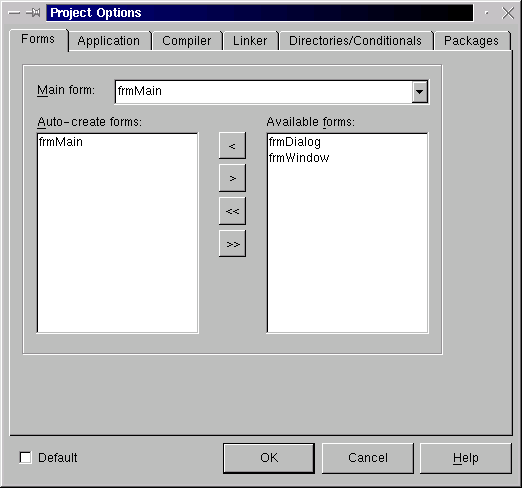The image size is (522, 488).
Task: Toggle the Default checkbox
Action: point(26,457)
